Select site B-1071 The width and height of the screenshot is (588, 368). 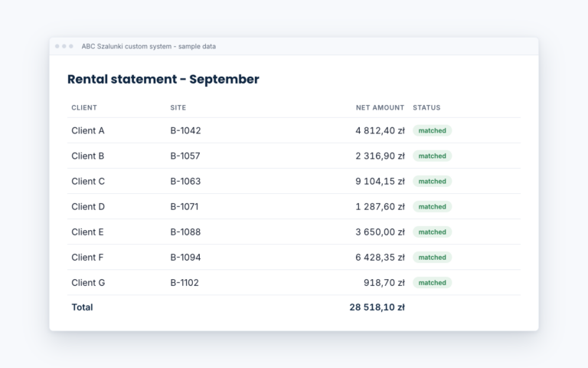pos(184,206)
